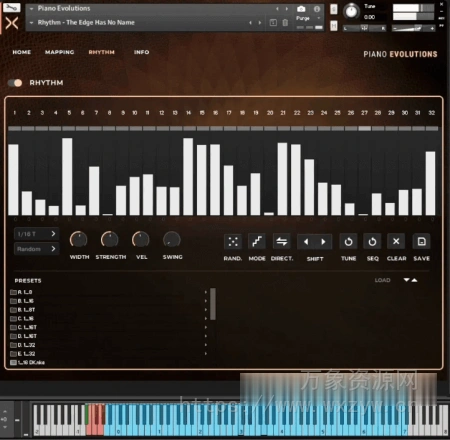Click the bar at step 22

296,179
